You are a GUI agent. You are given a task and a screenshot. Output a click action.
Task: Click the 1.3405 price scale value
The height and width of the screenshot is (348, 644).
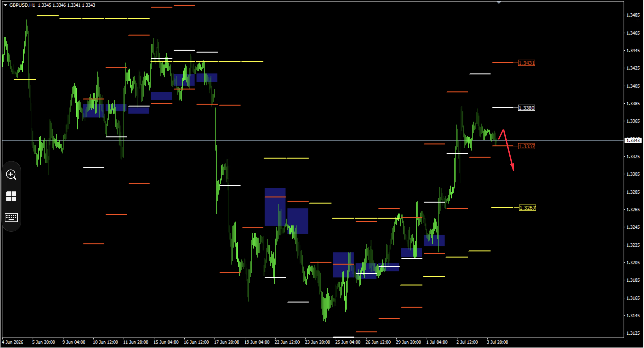pos(633,86)
